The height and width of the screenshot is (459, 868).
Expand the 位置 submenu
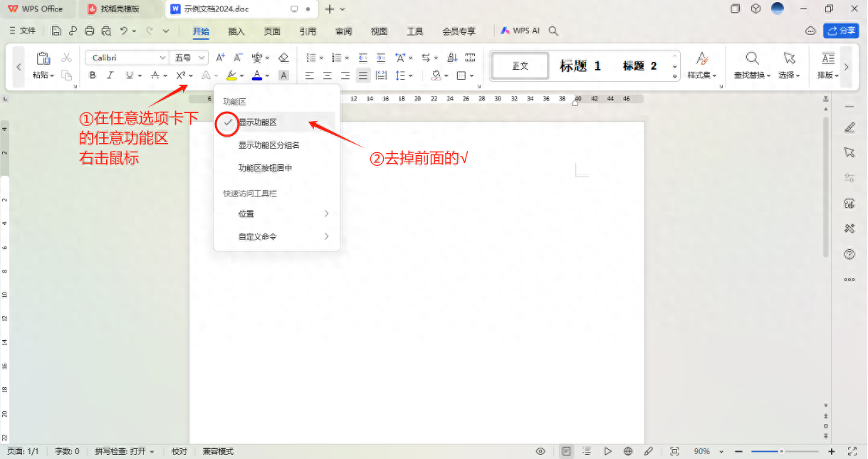coord(276,213)
